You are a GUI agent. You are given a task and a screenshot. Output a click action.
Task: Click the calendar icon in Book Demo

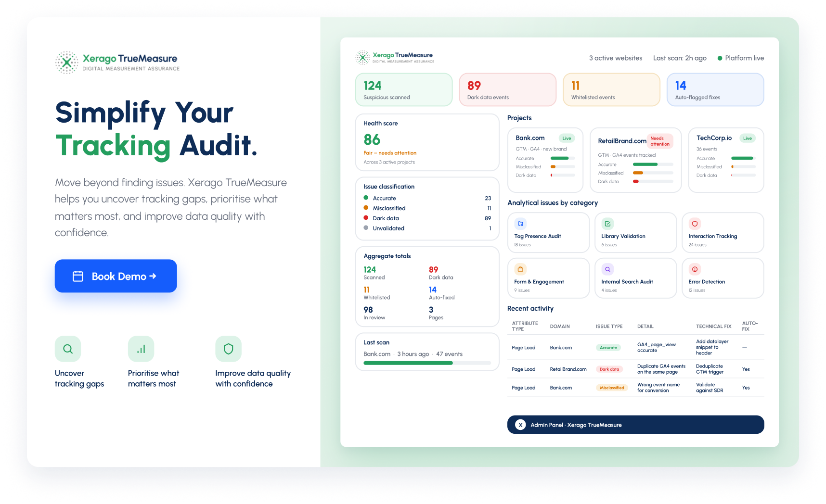pos(78,276)
